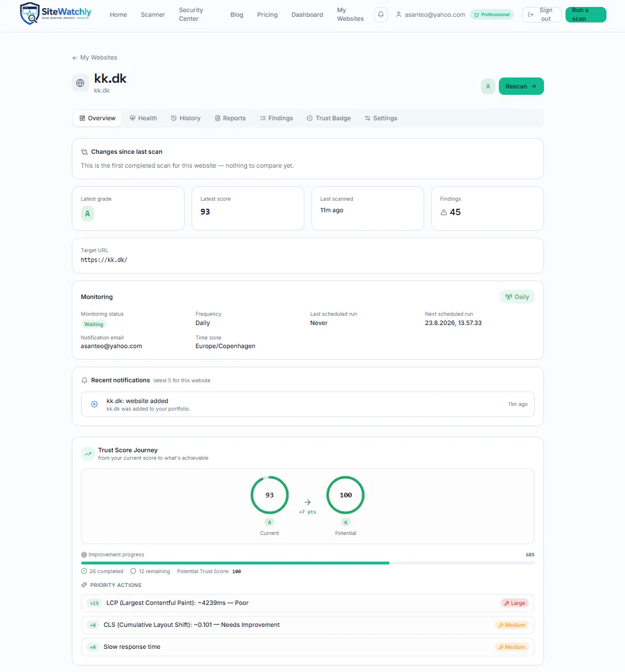
Task: Click the Trust Score Journey trend icon
Action: (x=88, y=454)
